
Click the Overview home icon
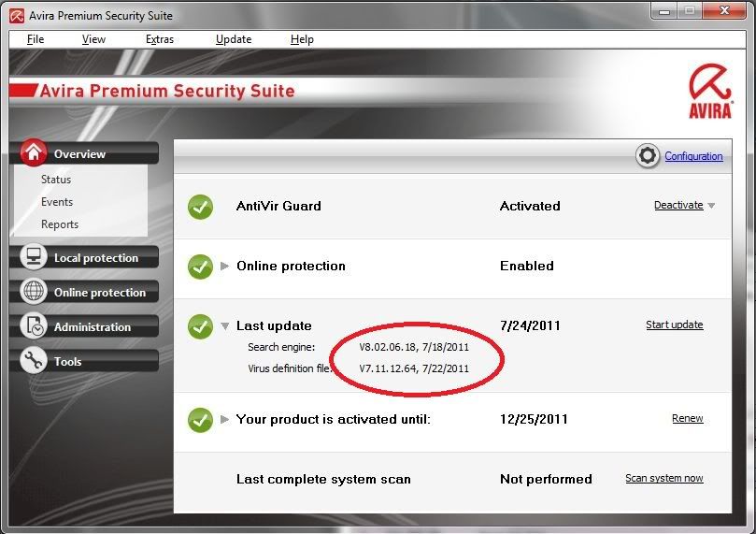tap(34, 153)
